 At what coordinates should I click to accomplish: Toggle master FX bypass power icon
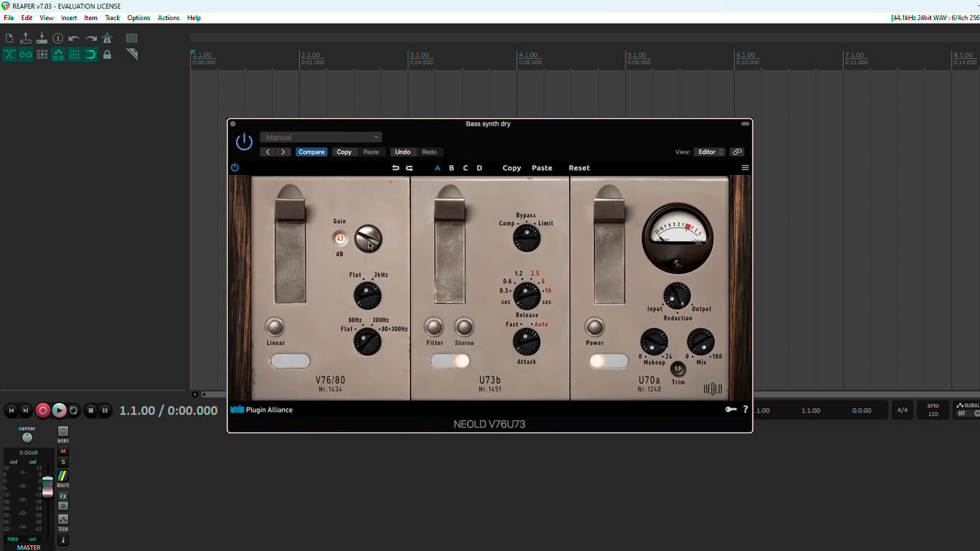pos(63,506)
